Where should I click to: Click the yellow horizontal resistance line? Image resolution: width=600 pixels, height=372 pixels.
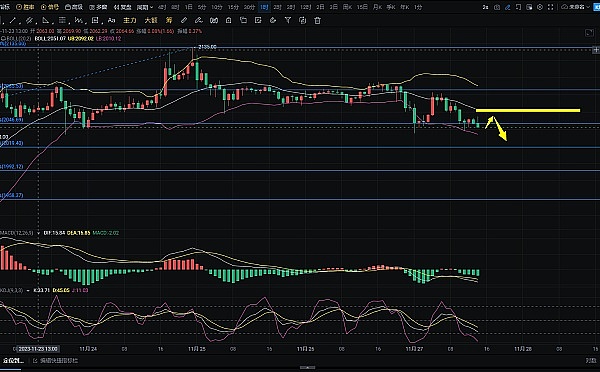[x=528, y=111]
